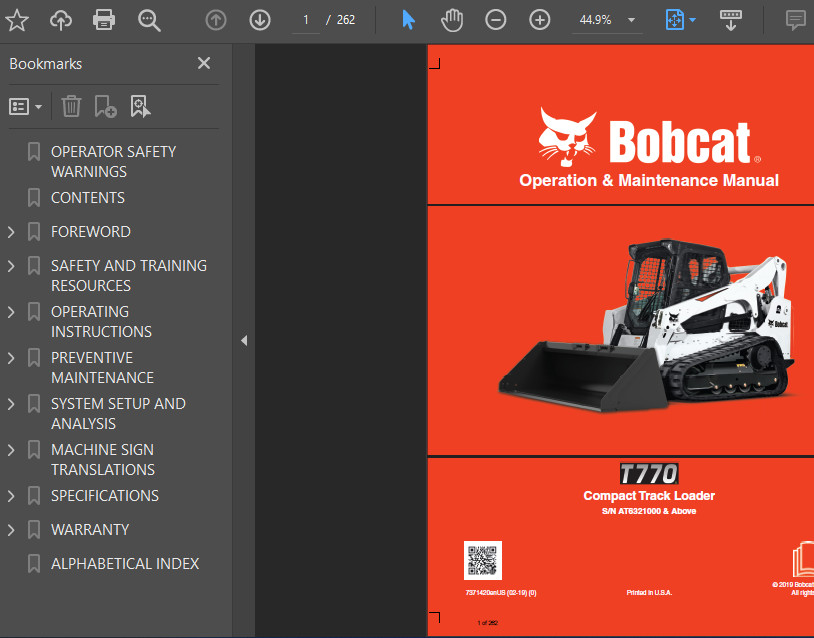Print the document using printer icon
814x638 pixels.
[104, 20]
